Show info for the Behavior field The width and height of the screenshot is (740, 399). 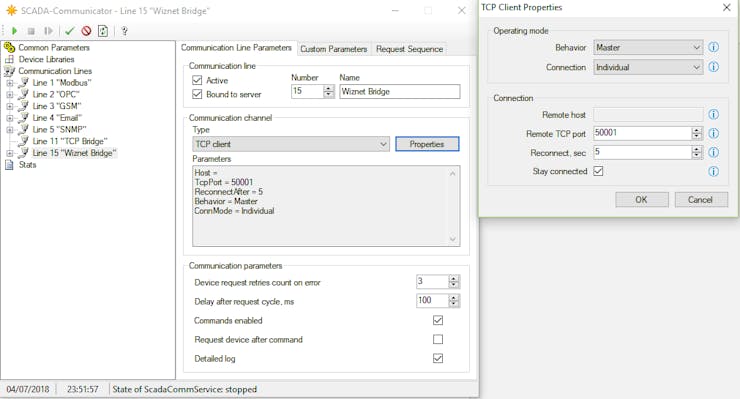pos(714,47)
